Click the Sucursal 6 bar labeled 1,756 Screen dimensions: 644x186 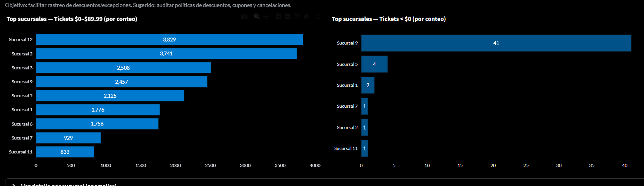click(97, 124)
